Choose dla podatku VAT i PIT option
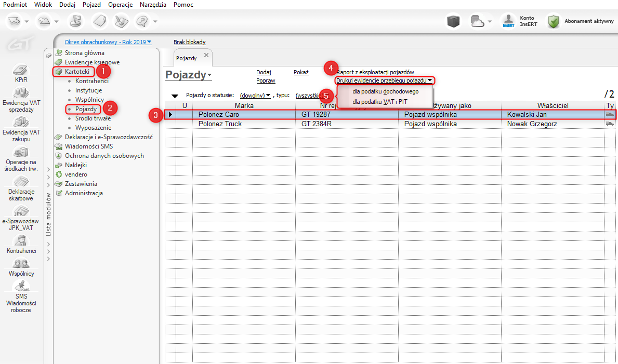 click(x=386, y=101)
